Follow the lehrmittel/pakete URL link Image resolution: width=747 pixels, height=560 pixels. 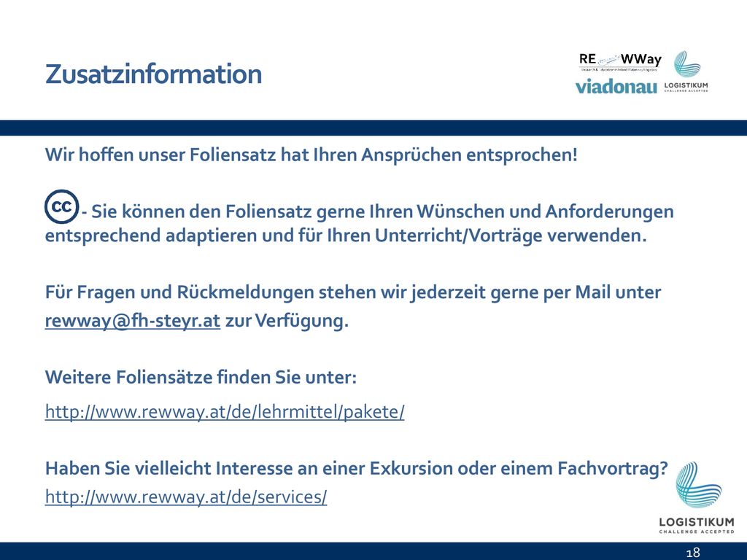click(x=225, y=411)
